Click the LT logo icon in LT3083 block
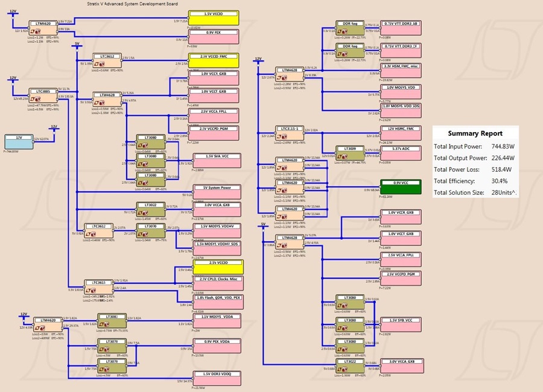This screenshot has height=392, width=543. [x=105, y=324]
